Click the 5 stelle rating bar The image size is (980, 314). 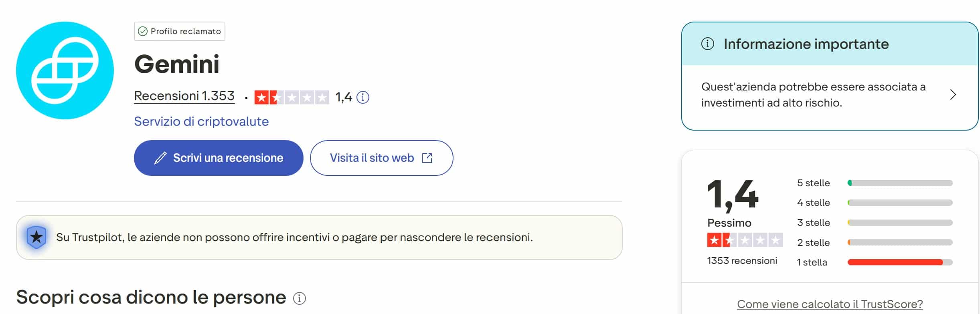pos(899,183)
